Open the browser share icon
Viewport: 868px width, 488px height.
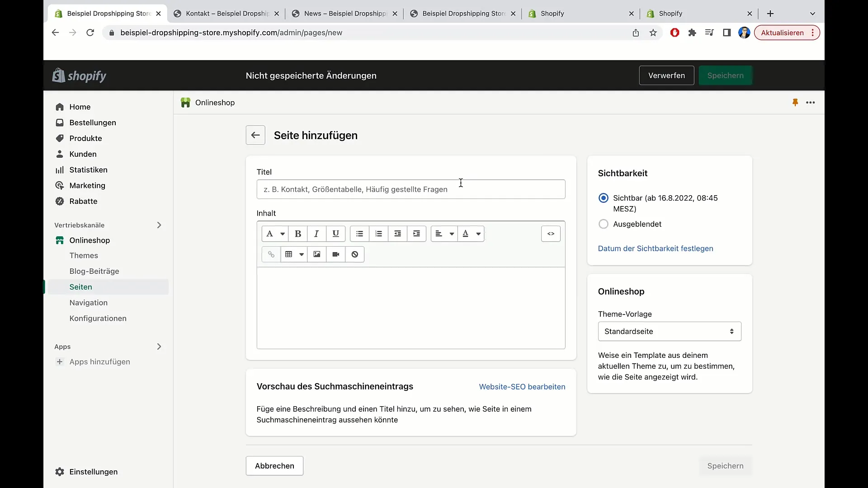click(636, 33)
